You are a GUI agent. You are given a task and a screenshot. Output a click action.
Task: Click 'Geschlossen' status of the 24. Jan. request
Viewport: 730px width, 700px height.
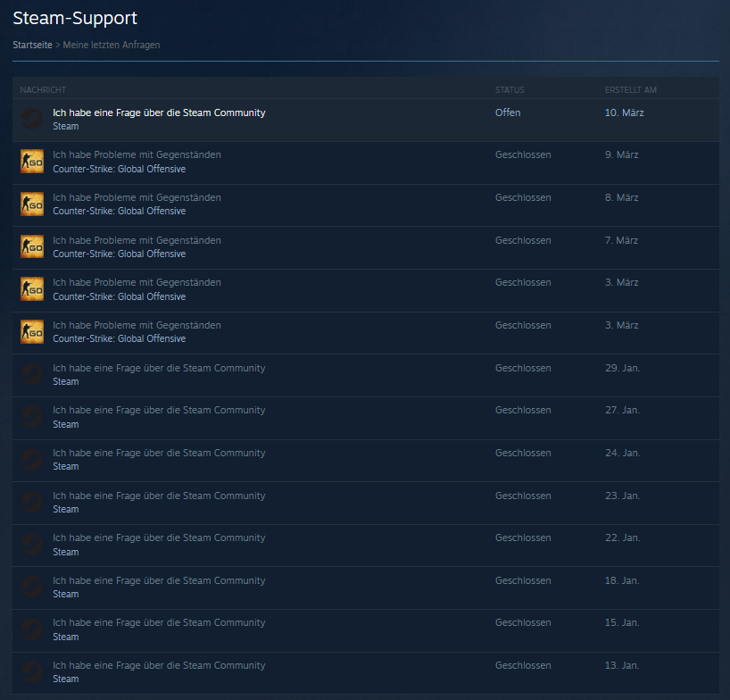[x=523, y=453]
